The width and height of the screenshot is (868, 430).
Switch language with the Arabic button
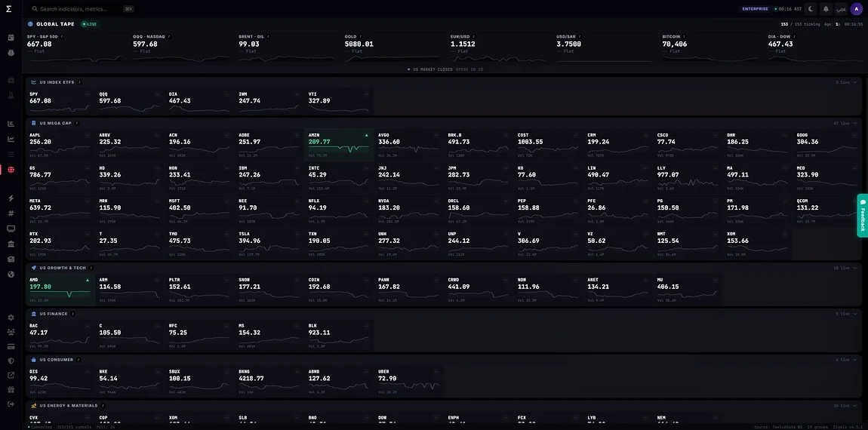(x=841, y=9)
